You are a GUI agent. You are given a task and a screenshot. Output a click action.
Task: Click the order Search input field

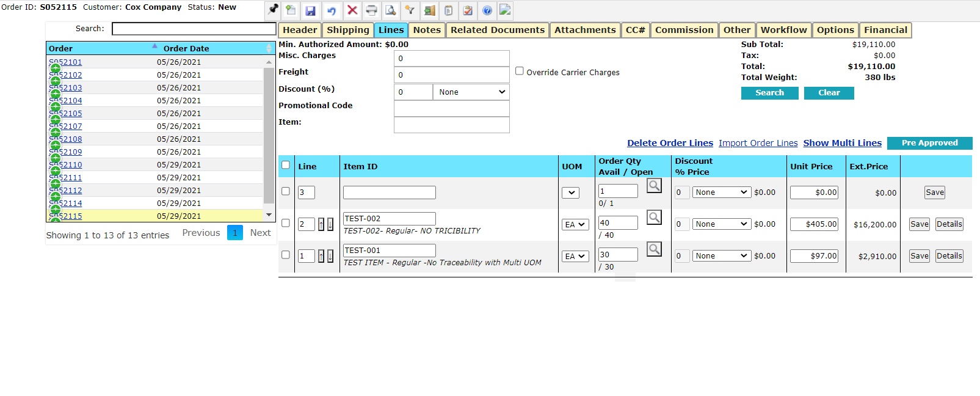pos(194,29)
